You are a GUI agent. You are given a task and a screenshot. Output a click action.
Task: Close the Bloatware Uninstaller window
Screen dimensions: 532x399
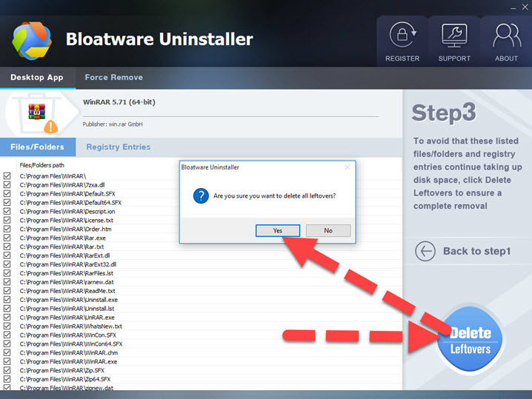pyautogui.click(x=525, y=7)
